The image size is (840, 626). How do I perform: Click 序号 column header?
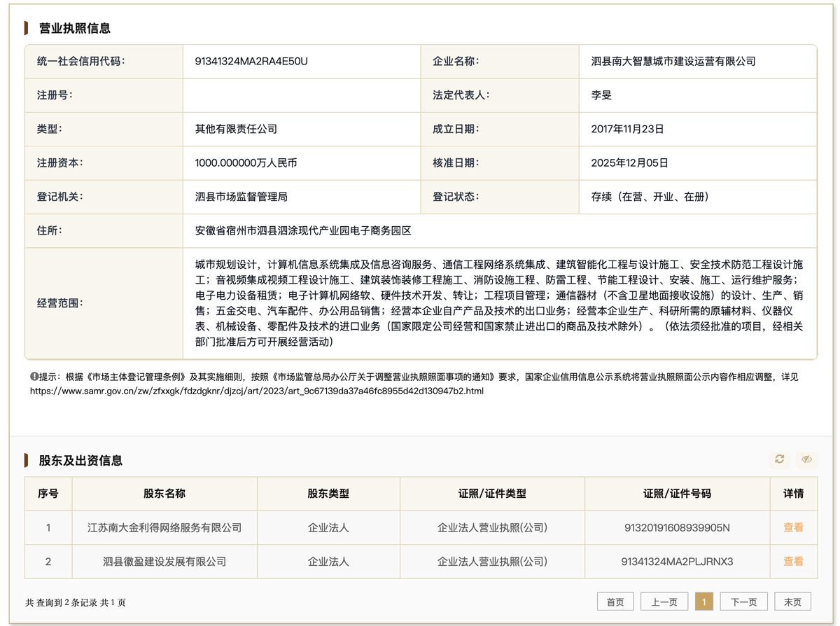pos(48,494)
